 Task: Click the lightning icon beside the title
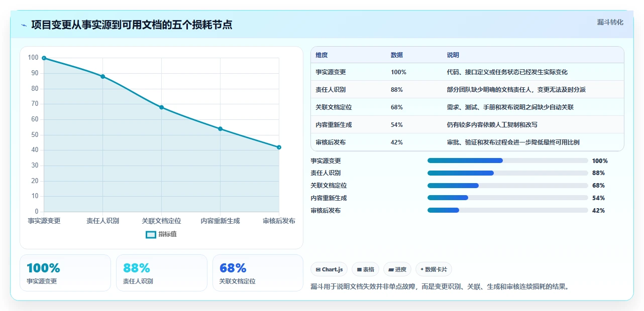tap(24, 25)
